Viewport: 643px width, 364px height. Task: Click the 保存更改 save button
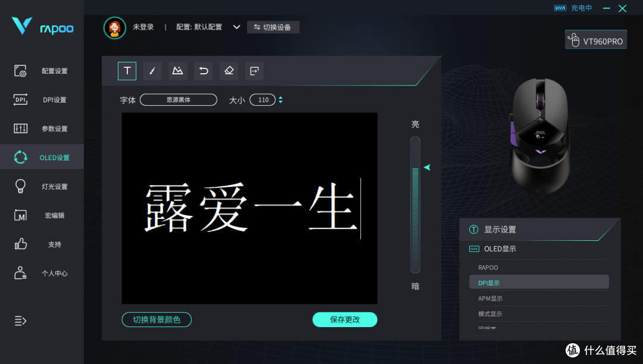point(345,320)
